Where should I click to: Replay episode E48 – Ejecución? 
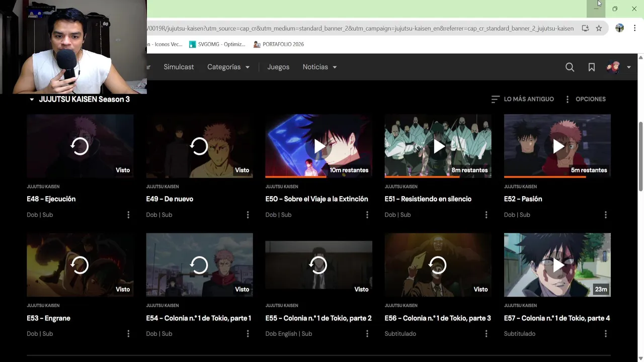coord(79,146)
